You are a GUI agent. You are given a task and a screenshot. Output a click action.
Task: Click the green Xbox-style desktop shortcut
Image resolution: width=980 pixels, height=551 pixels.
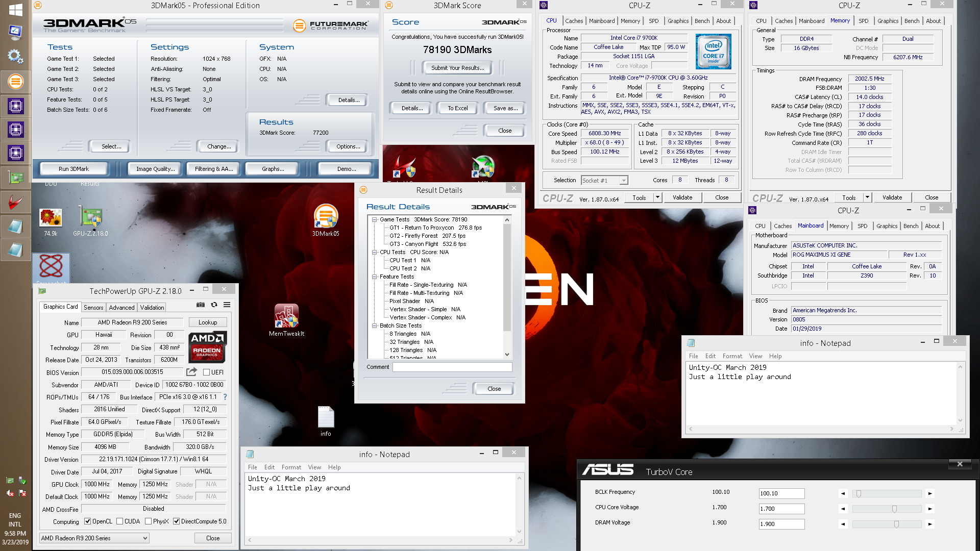[x=483, y=167]
